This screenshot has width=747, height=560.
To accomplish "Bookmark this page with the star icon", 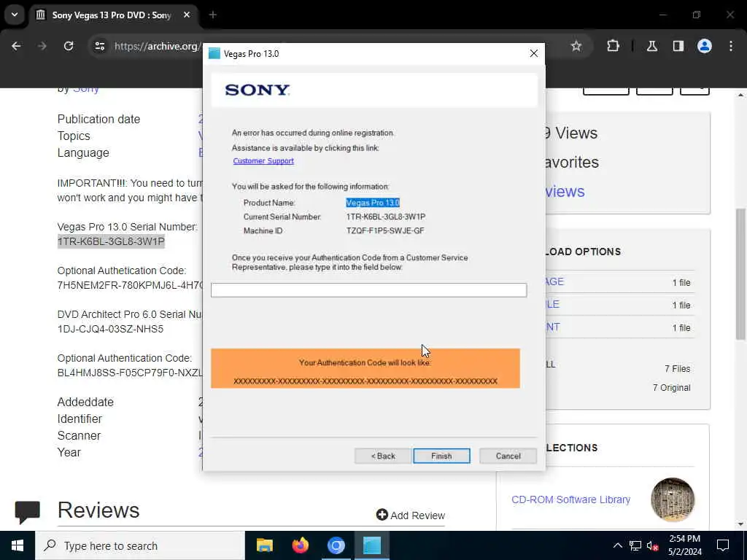I will point(576,46).
